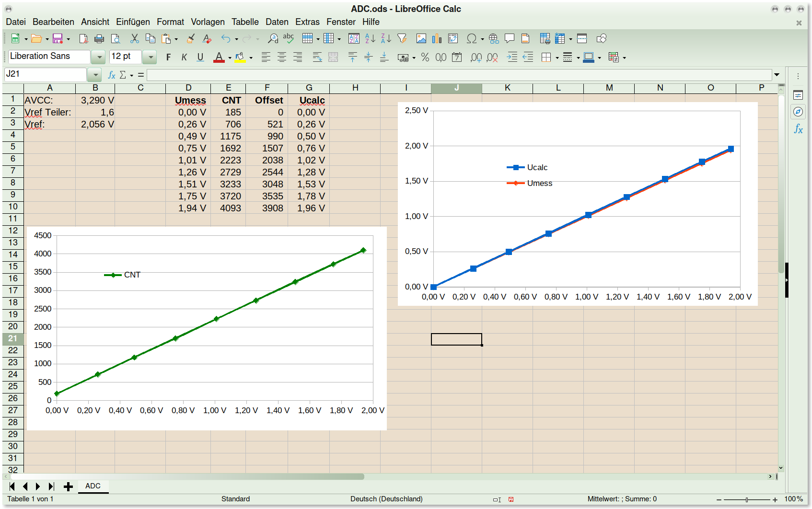Expand the Name Box J21 dropdown
This screenshot has height=509, width=812.
coord(95,75)
